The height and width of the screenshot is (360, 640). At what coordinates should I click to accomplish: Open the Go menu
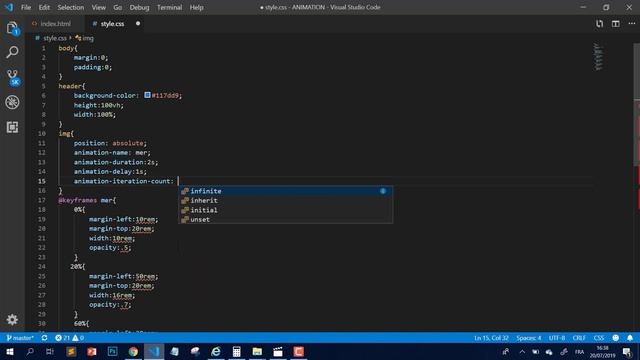point(118,7)
